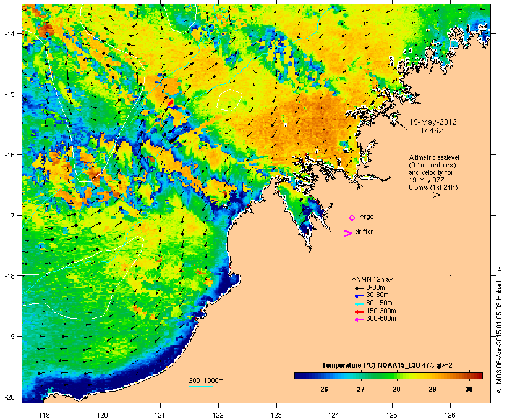Click the time text 07:46Z
The width and height of the screenshot is (507, 420).
point(432,131)
